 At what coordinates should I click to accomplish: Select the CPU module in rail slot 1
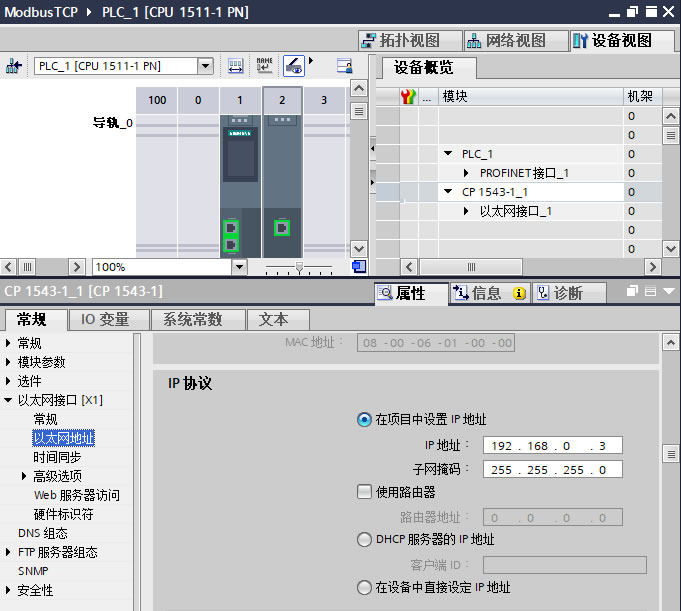[240, 186]
